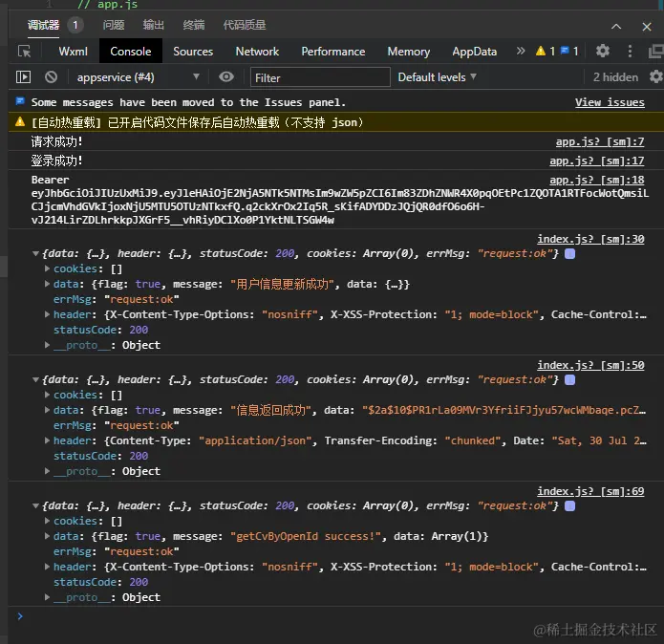Image resolution: width=664 pixels, height=644 pixels.
Task: Expand data with 信息返回成功 message
Action: 47,410
